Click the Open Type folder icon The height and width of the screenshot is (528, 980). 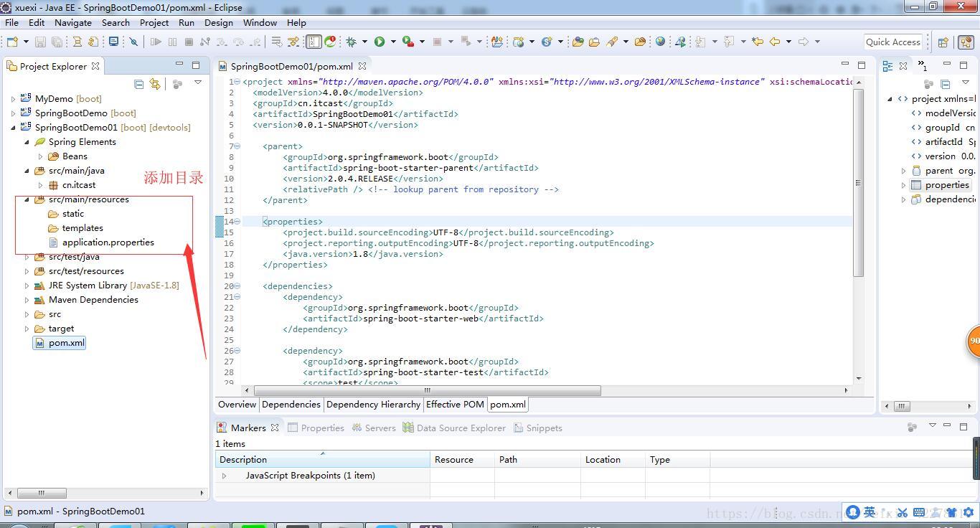578,42
